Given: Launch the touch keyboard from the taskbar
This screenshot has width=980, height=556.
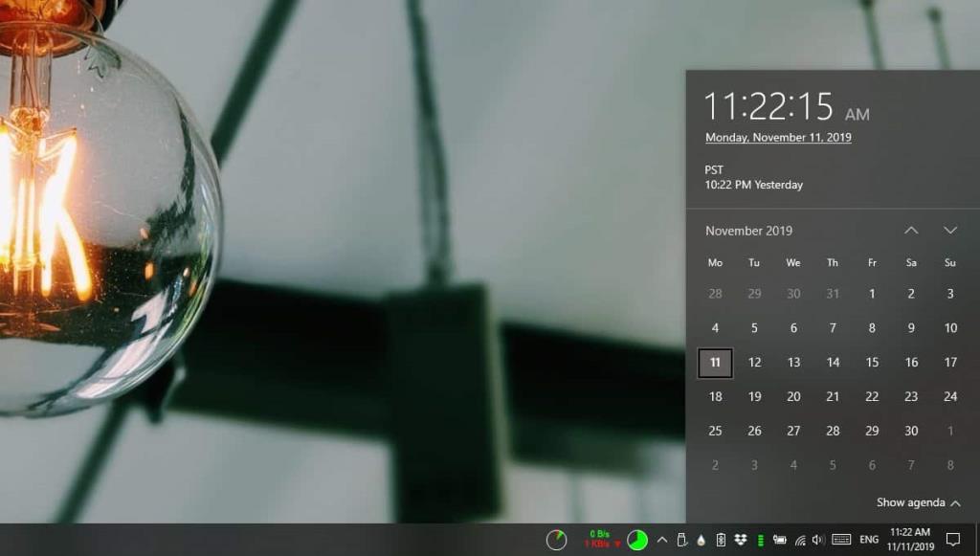Looking at the screenshot, I should (x=842, y=537).
